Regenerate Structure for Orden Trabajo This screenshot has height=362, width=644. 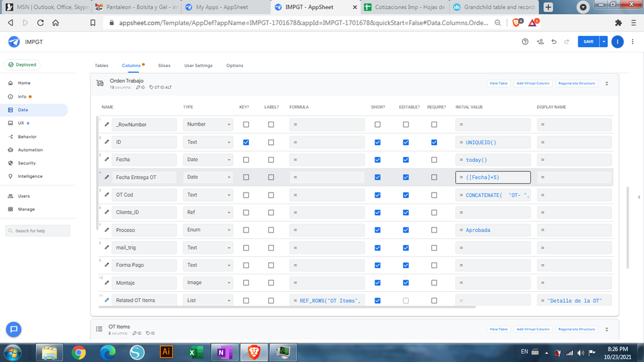click(577, 83)
